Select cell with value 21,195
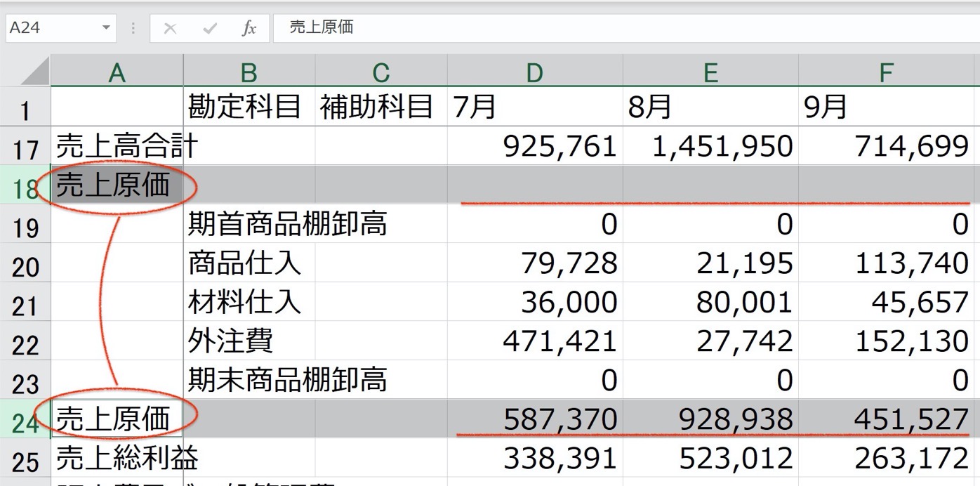 coord(710,263)
